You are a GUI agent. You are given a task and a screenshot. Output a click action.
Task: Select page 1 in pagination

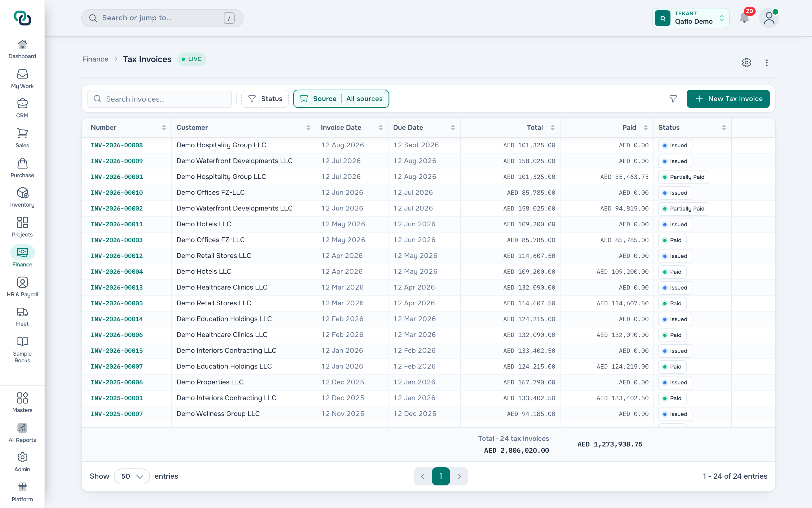pyautogui.click(x=441, y=476)
